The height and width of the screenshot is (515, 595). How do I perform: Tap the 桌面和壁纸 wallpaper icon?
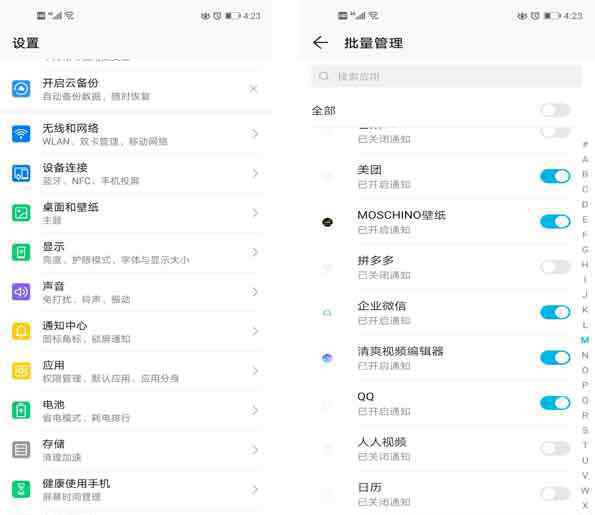pos(21,213)
